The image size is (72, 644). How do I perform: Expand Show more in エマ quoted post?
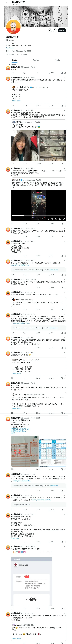pyautogui.click(x=16, y=101)
